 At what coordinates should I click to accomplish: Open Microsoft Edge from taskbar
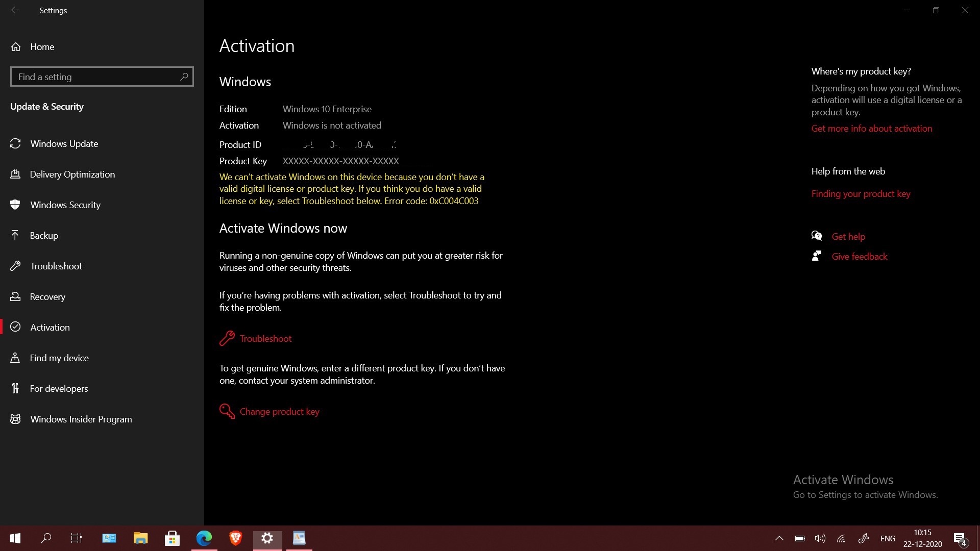(204, 538)
